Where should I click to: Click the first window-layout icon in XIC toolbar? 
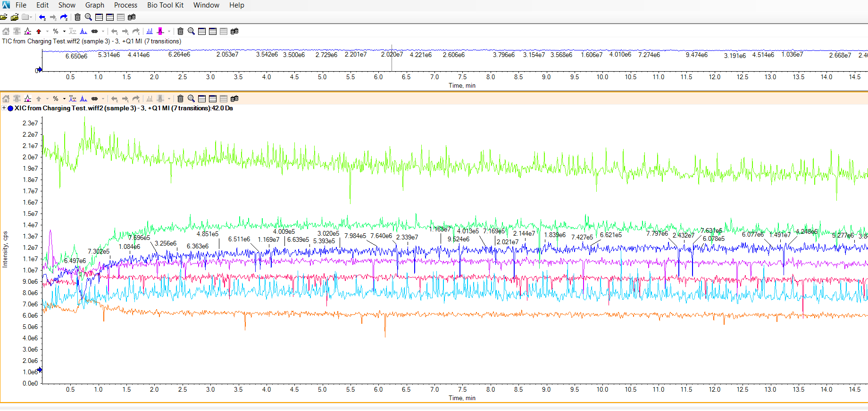[x=202, y=99]
